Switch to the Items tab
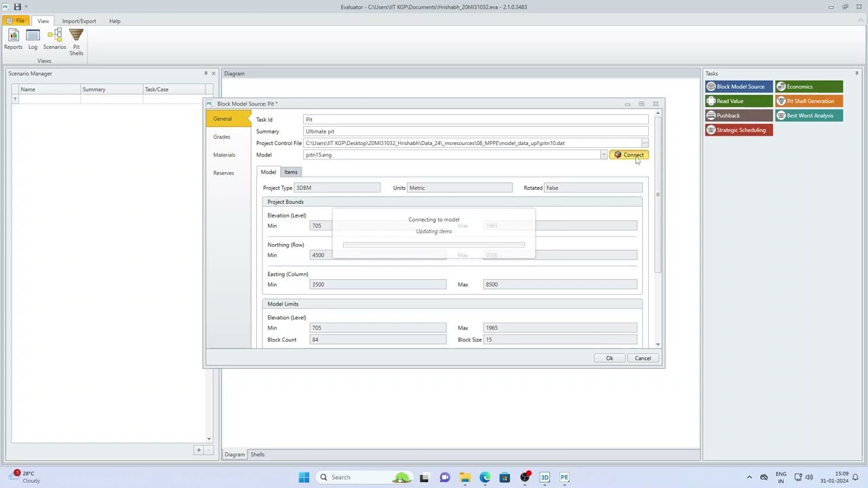The width and height of the screenshot is (868, 488). (291, 172)
